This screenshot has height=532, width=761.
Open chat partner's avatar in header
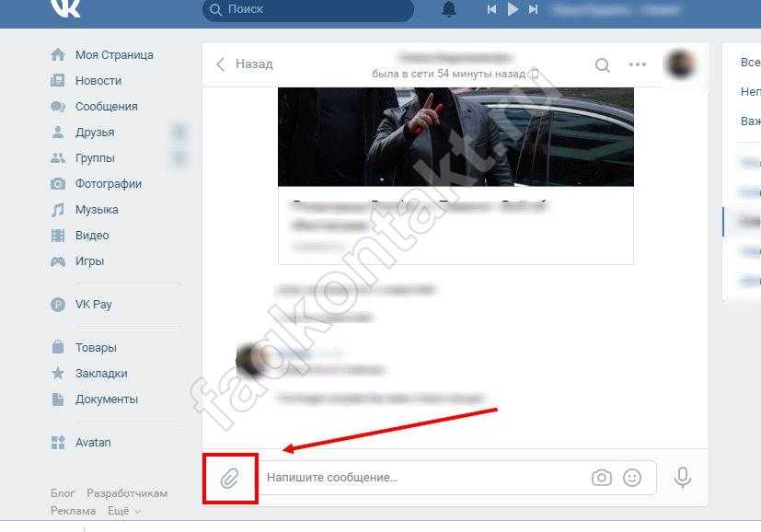[x=680, y=64]
